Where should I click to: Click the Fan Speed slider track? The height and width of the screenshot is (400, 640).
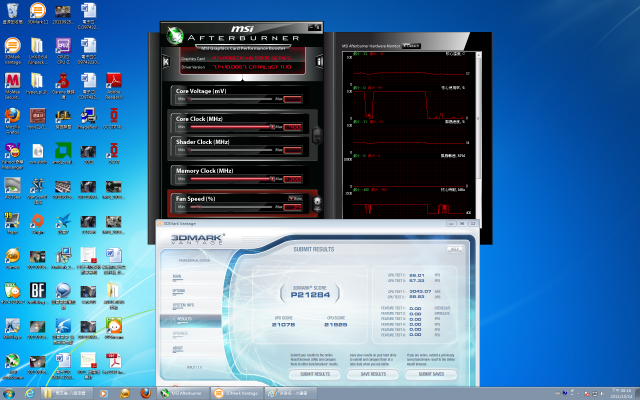(x=231, y=207)
